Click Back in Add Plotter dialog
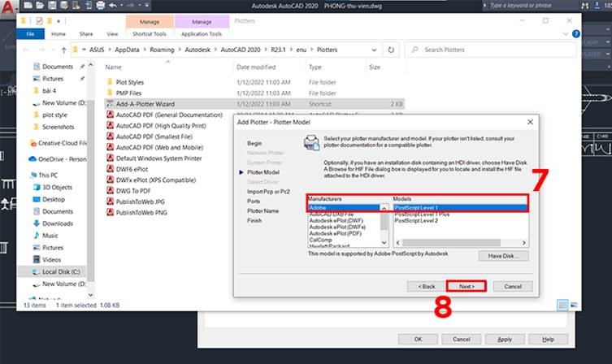 click(426, 286)
